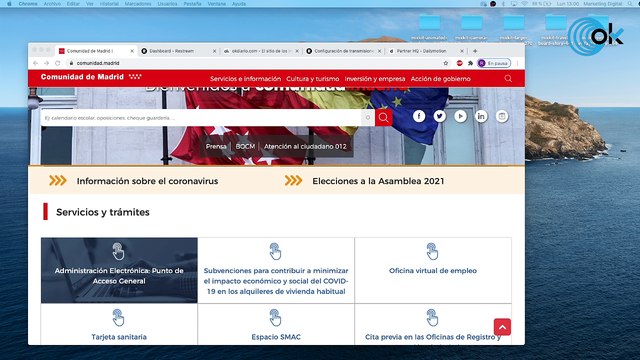The image size is (640, 360).
Task: Open the Historial menu in the menu bar
Action: pyautogui.click(x=109, y=4)
